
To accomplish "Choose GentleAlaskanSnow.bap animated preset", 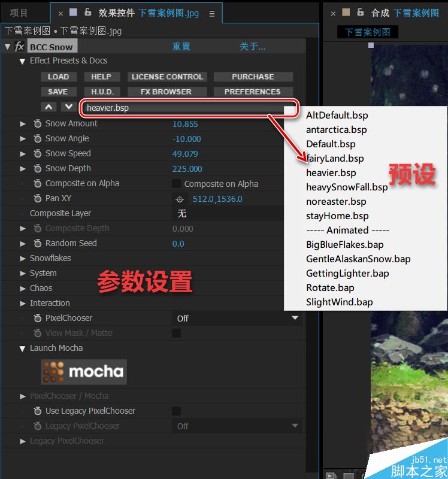I will [358, 259].
